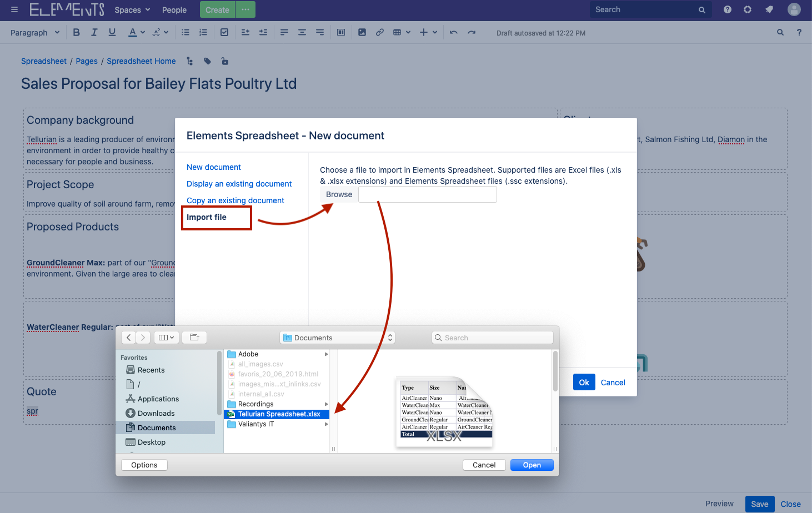Add labels using the tag icon
The width and height of the screenshot is (812, 513).
(x=207, y=61)
